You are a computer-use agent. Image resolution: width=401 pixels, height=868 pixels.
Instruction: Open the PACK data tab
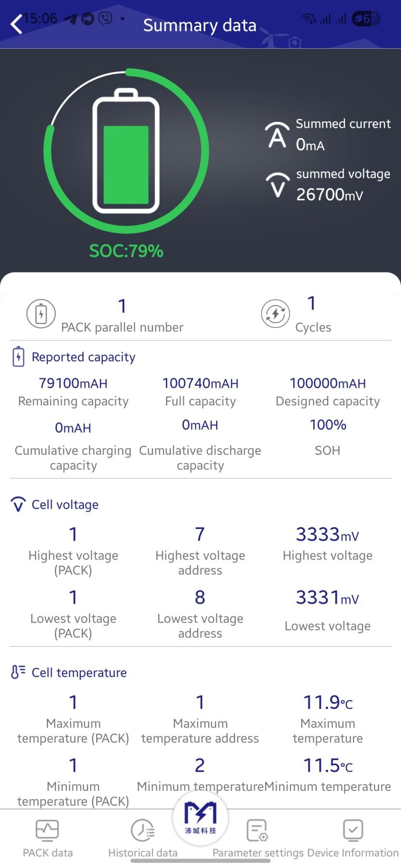click(x=48, y=838)
